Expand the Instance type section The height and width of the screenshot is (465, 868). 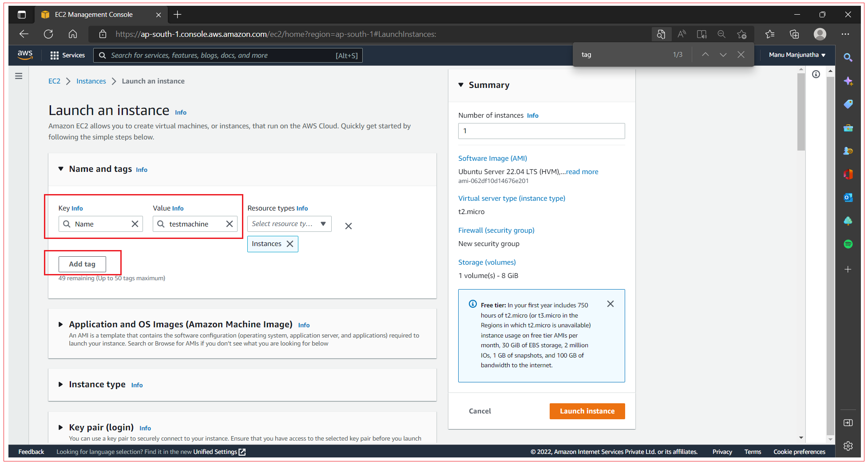coord(61,385)
